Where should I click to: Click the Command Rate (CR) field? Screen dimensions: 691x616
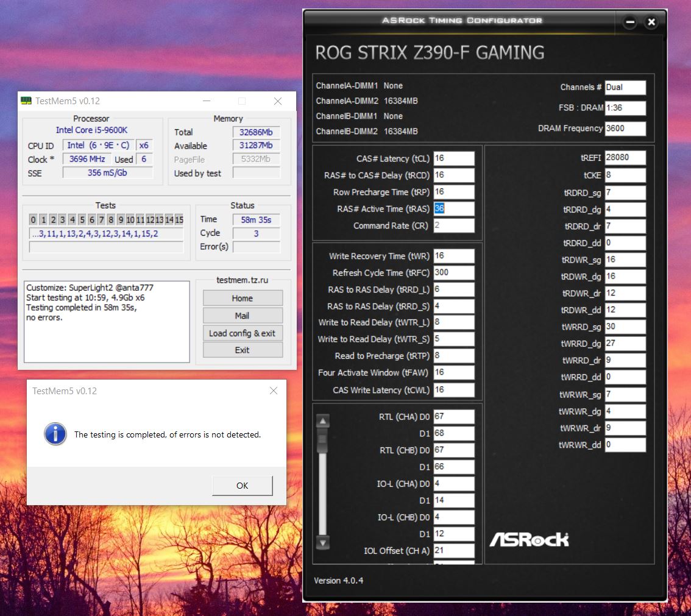click(x=454, y=225)
